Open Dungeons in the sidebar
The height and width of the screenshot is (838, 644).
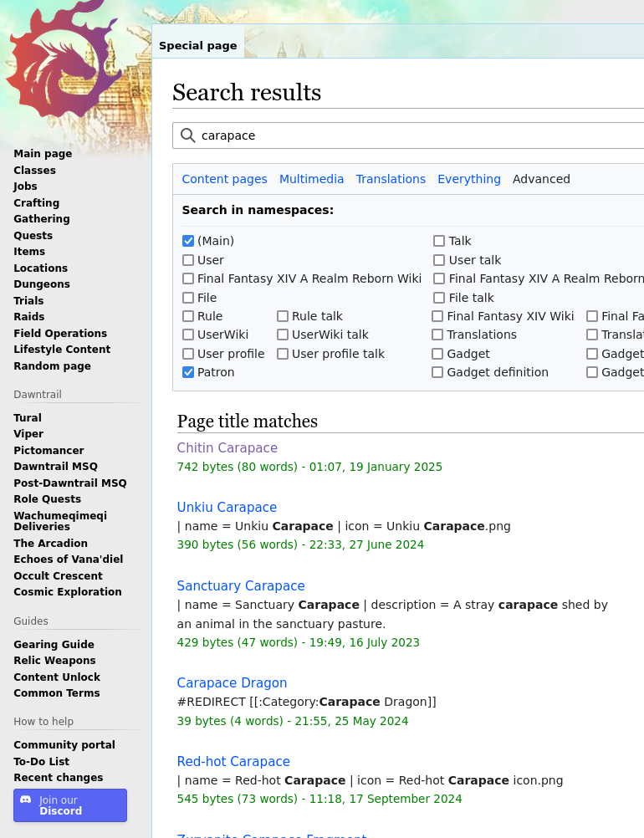point(42,284)
